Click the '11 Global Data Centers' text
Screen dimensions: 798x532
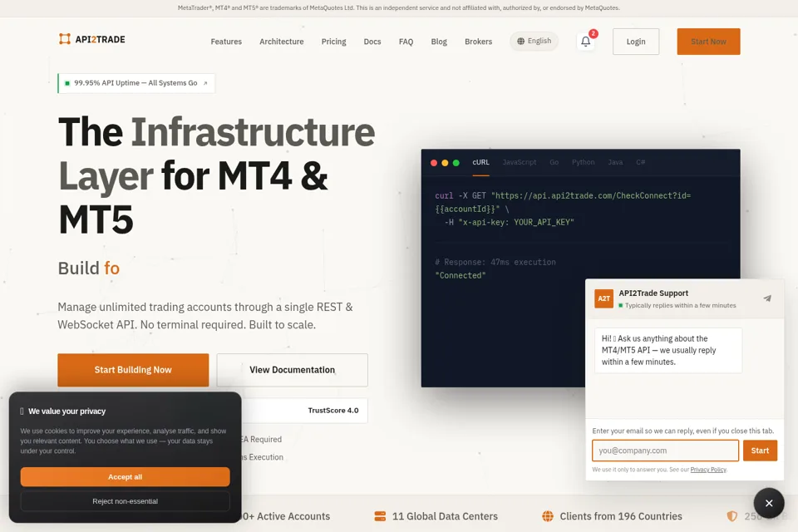click(445, 516)
